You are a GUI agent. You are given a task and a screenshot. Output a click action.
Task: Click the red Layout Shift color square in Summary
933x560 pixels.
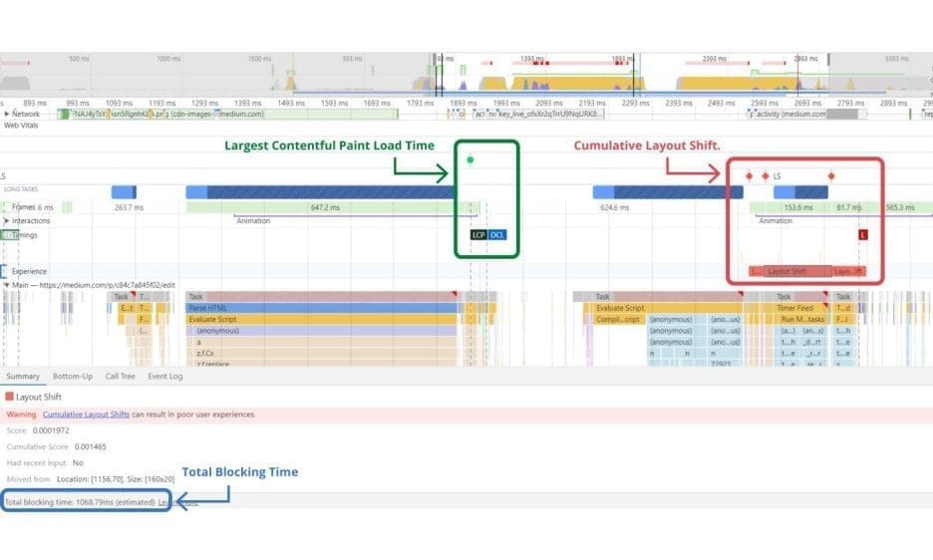click(x=10, y=397)
